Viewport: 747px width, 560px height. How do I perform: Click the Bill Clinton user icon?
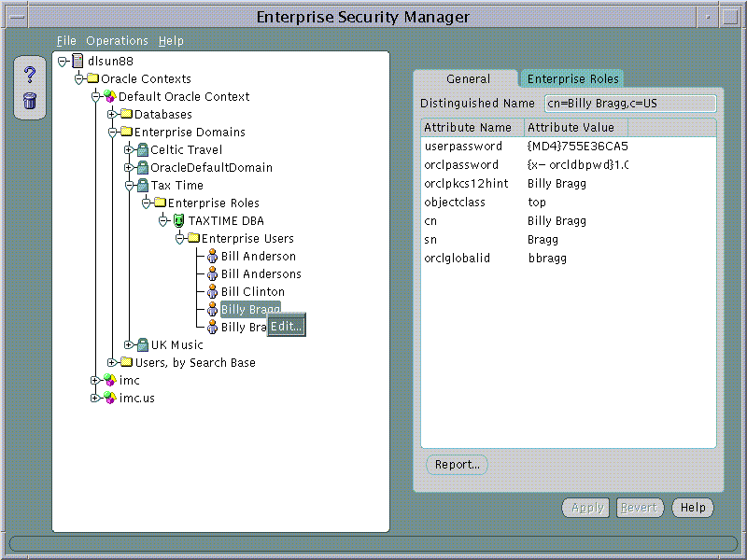(x=213, y=291)
